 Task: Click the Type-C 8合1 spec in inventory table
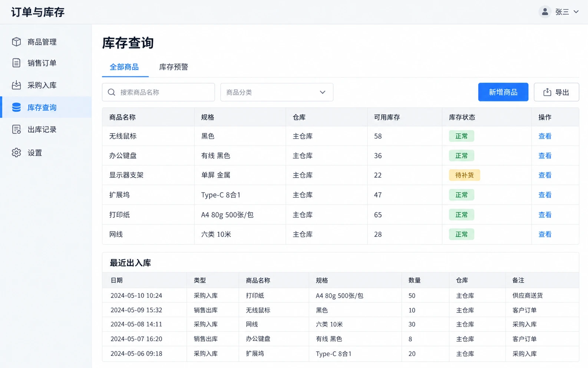tap(221, 195)
